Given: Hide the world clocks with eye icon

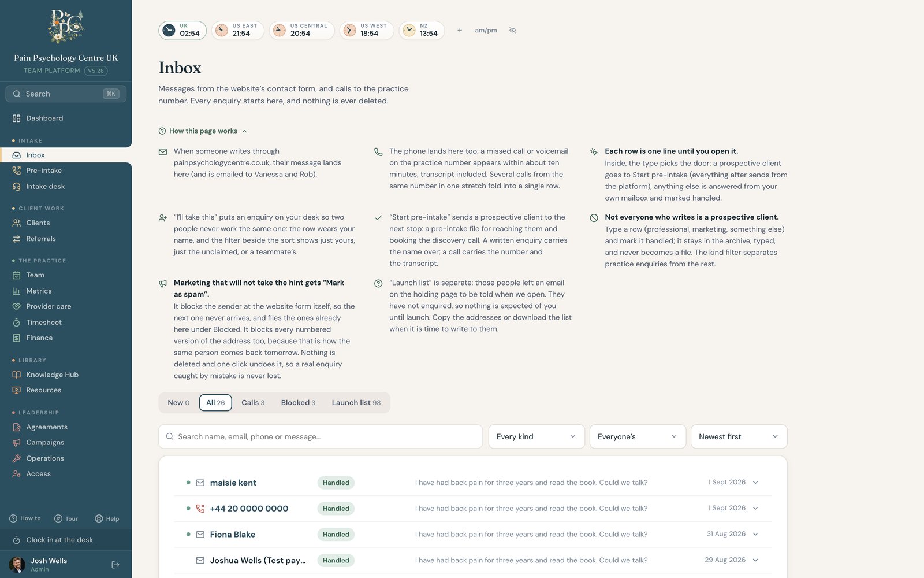Looking at the screenshot, I should 513,31.
